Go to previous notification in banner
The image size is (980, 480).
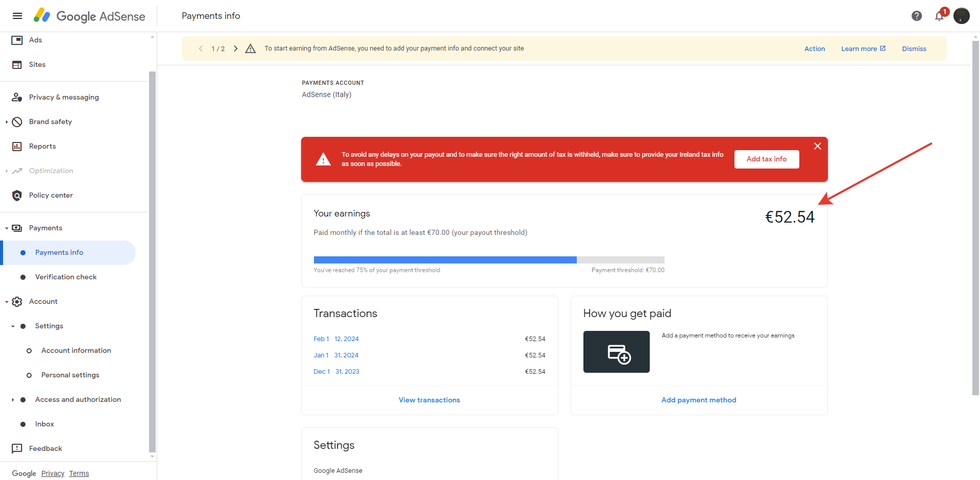pyautogui.click(x=201, y=49)
